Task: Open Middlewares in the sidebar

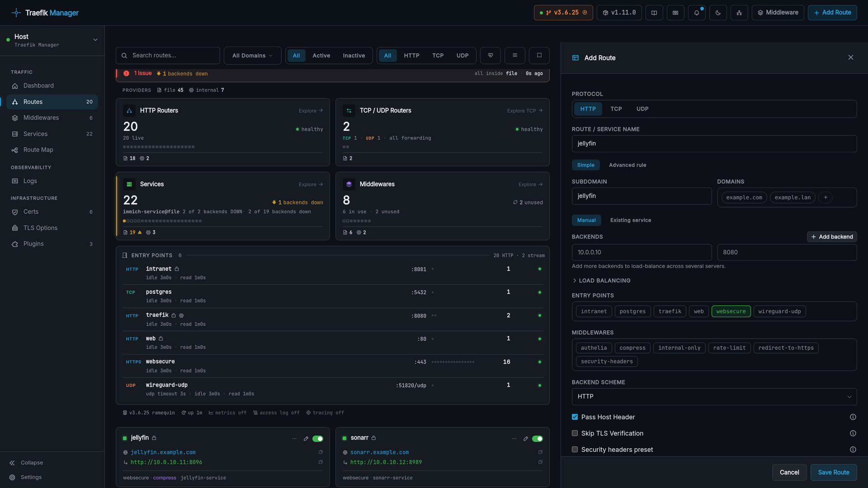Action: coord(52,118)
